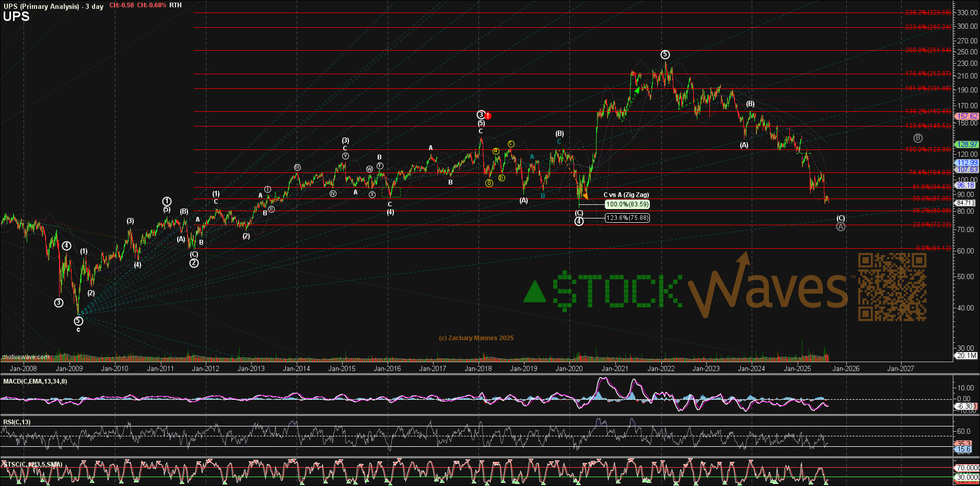This screenshot has height=486, width=980.
Task: Click the green arrowhead marker near 2021
Action: [637, 91]
